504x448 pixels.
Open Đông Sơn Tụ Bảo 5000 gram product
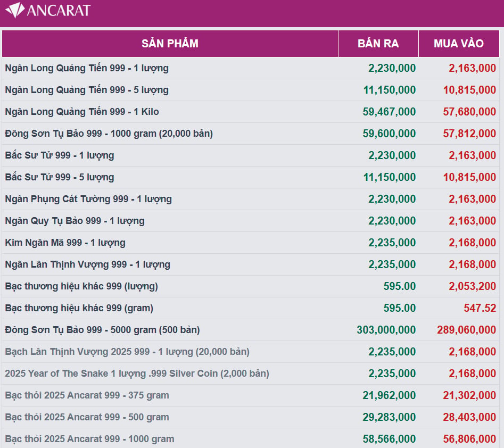click(x=102, y=330)
